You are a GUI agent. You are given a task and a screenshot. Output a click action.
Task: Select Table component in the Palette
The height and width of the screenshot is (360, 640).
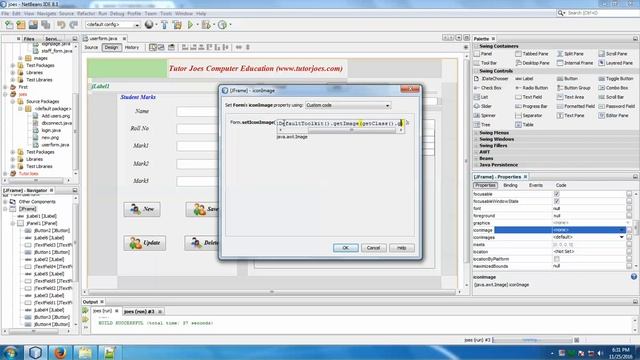pyautogui.click(x=524, y=124)
